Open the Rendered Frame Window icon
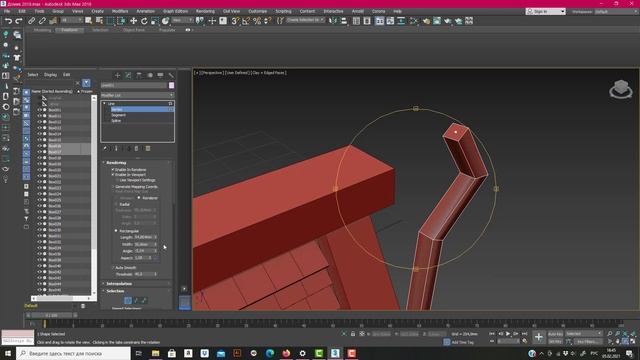640x360 pixels. coord(437,21)
